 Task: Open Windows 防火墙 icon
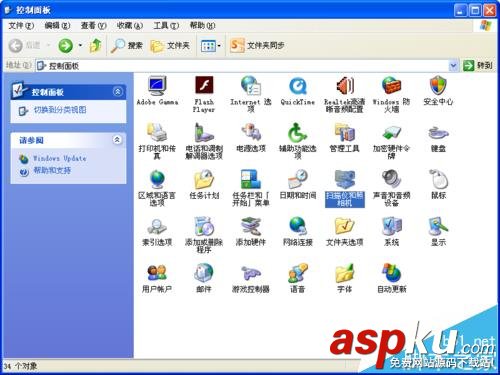coord(391,85)
